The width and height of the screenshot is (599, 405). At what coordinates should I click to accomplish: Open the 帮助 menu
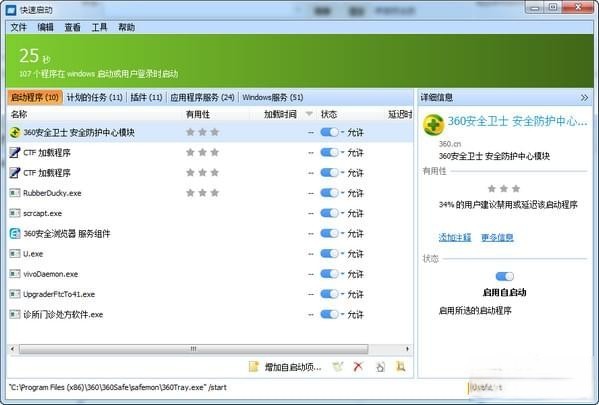[126, 27]
